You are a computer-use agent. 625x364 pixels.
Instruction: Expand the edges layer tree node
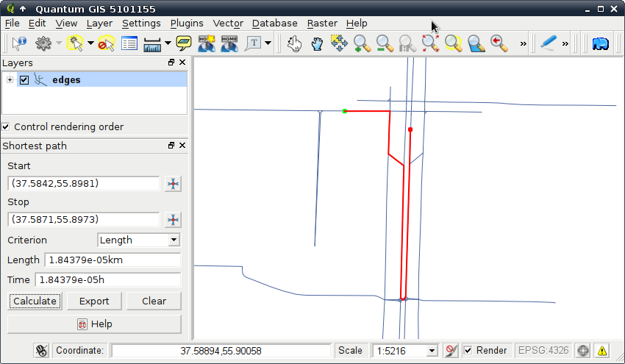pos(10,79)
